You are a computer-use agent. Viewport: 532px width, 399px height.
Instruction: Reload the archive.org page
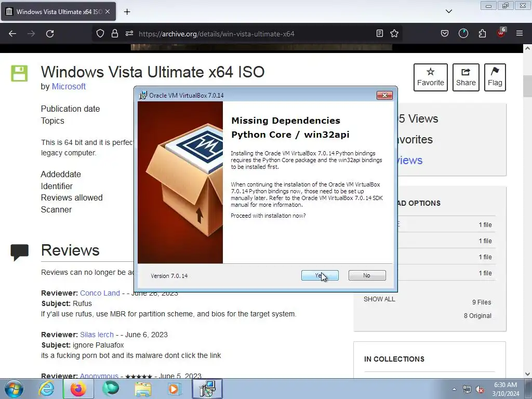[50, 34]
